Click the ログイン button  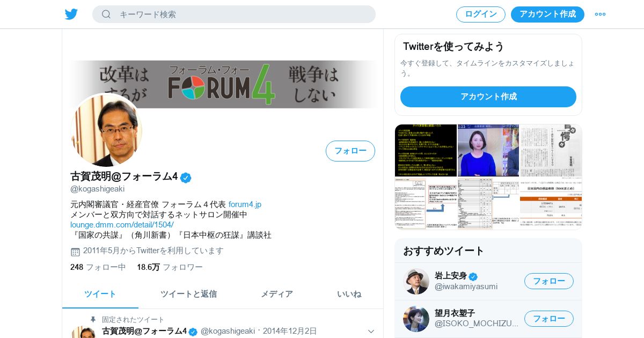481,14
